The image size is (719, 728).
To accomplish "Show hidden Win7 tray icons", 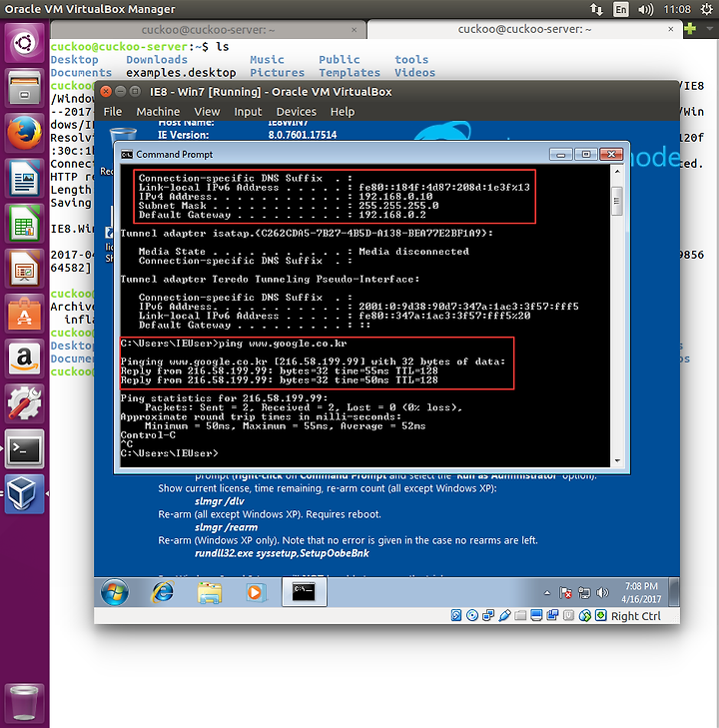I will (547, 593).
